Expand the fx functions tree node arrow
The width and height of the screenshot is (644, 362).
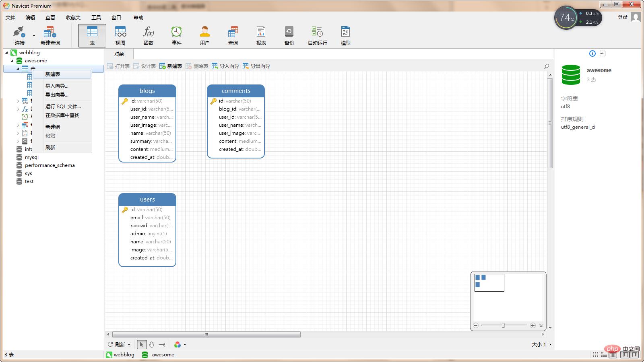pos(18,109)
